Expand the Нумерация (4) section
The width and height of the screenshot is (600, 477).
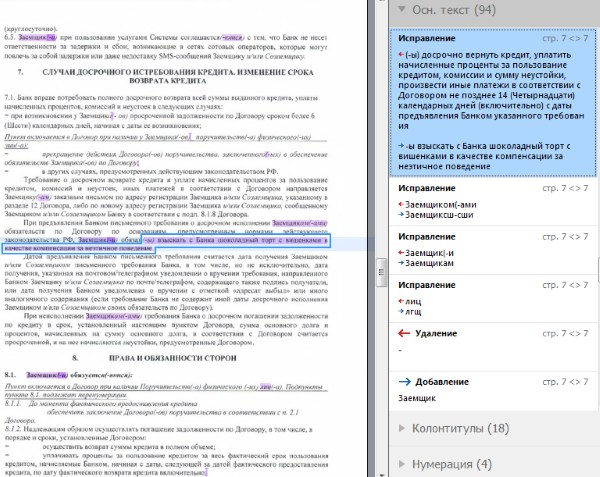401,464
